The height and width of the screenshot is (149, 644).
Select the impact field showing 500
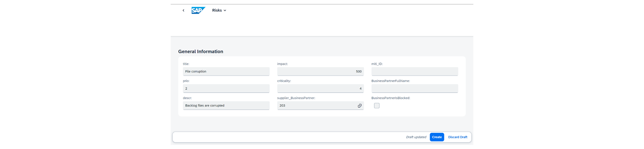(x=320, y=71)
